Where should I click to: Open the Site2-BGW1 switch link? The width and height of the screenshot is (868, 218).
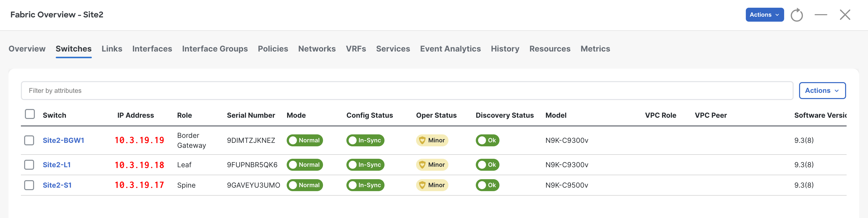click(x=63, y=141)
